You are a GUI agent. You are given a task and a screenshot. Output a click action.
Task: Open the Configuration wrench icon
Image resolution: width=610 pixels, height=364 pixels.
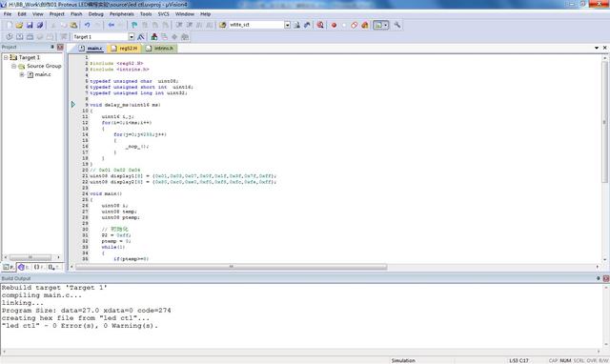pos(397,25)
